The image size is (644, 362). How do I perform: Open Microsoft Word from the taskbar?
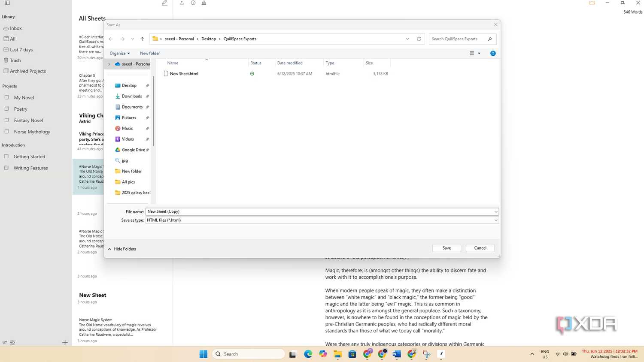click(x=397, y=354)
